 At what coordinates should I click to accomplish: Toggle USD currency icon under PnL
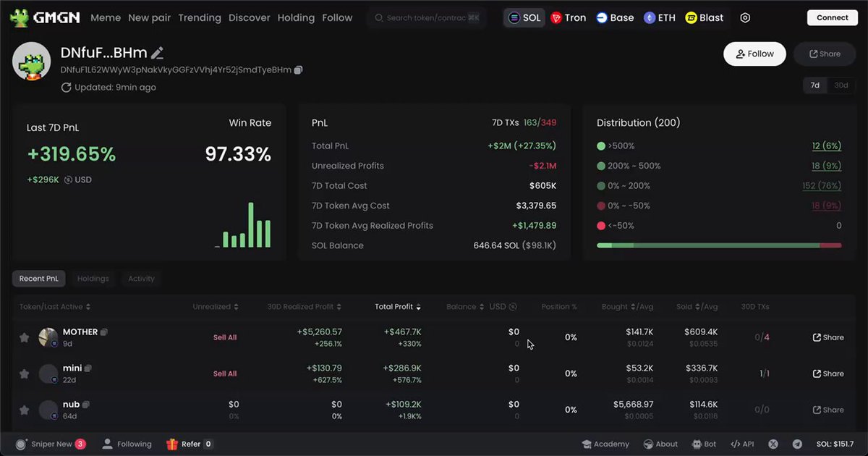[68, 180]
